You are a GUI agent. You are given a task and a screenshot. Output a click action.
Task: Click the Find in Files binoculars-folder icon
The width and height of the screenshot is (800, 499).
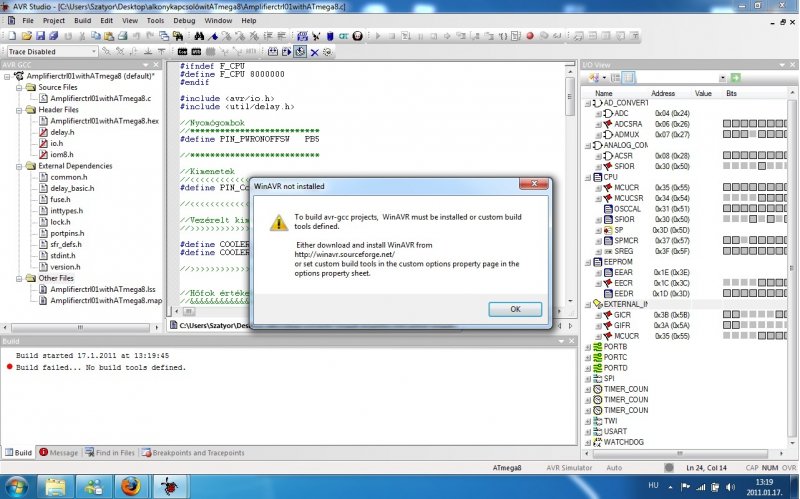178,36
